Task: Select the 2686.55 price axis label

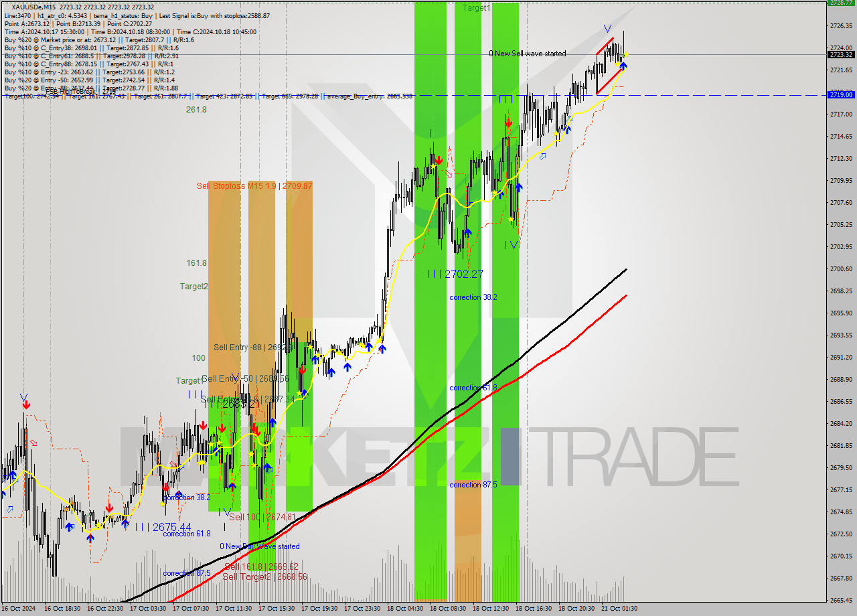Action: point(841,401)
